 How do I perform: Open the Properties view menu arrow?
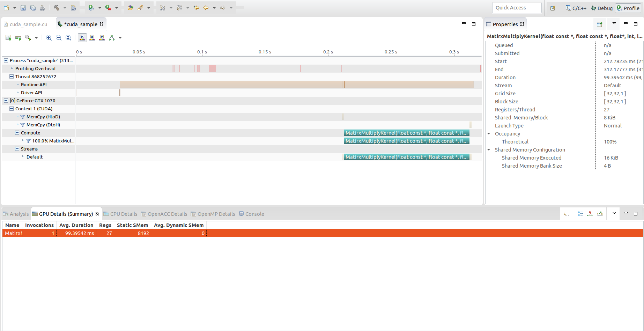(614, 23)
